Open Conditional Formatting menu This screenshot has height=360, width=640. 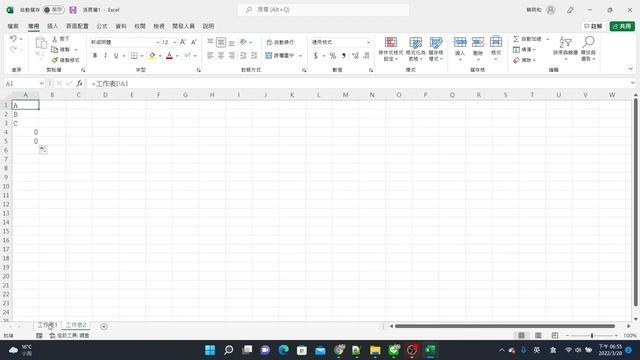pyautogui.click(x=391, y=49)
